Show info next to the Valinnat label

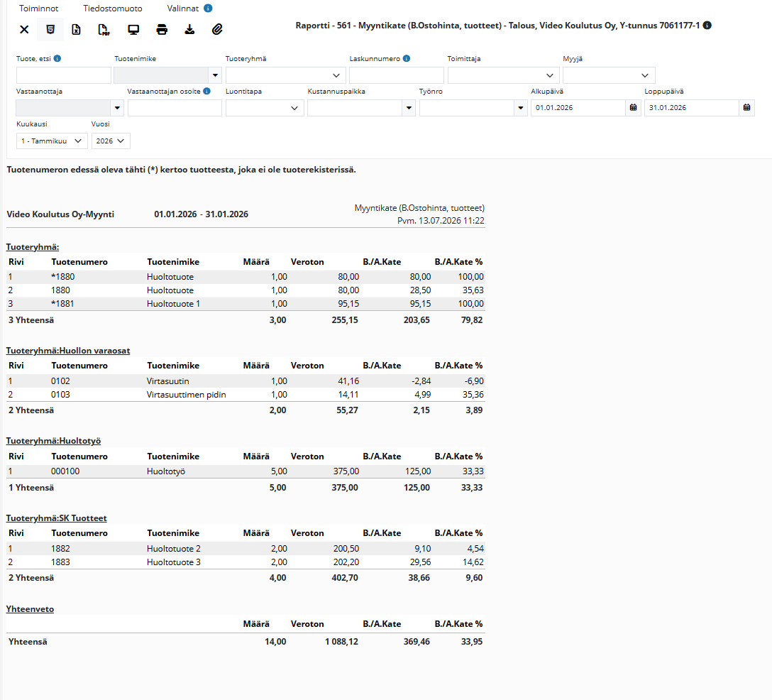coord(209,9)
